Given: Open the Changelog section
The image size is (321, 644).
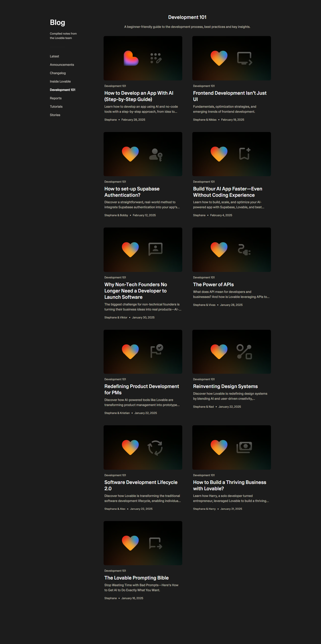Looking at the screenshot, I should [58, 73].
